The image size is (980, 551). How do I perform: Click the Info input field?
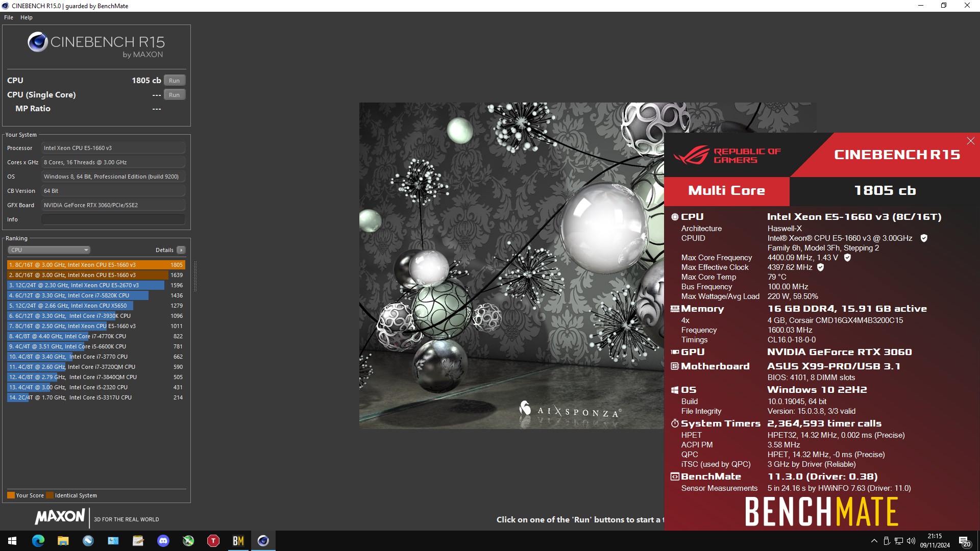113,219
